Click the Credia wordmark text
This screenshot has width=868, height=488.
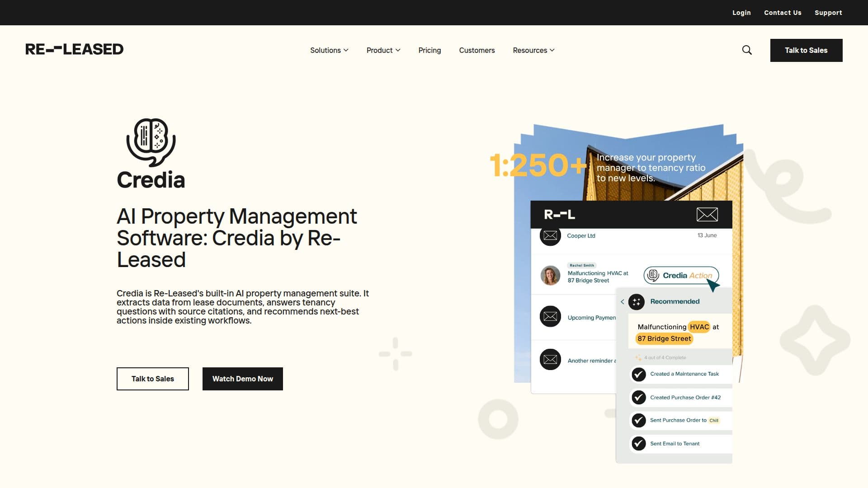point(151,180)
